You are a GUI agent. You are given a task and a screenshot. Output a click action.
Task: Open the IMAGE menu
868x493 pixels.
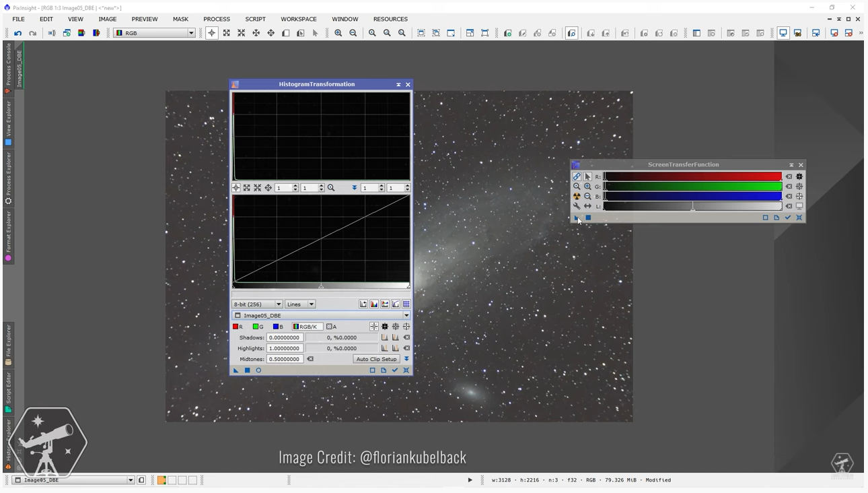(x=108, y=19)
